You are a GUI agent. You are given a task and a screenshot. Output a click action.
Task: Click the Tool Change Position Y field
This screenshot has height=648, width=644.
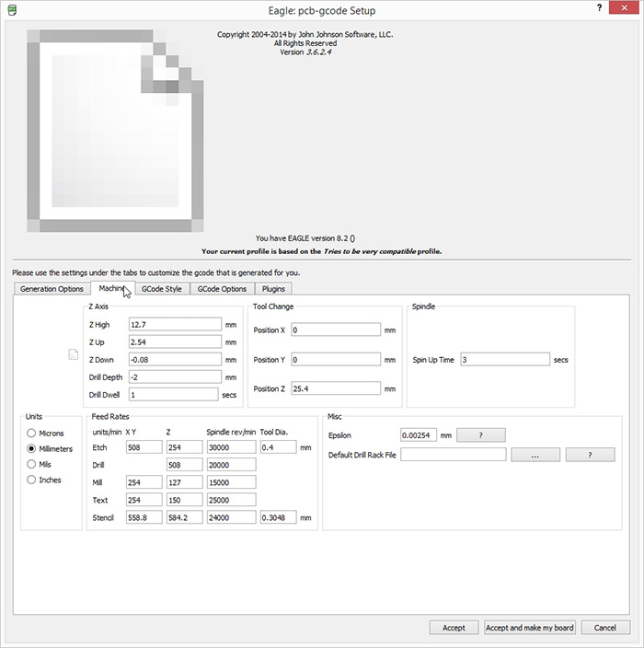click(336, 359)
